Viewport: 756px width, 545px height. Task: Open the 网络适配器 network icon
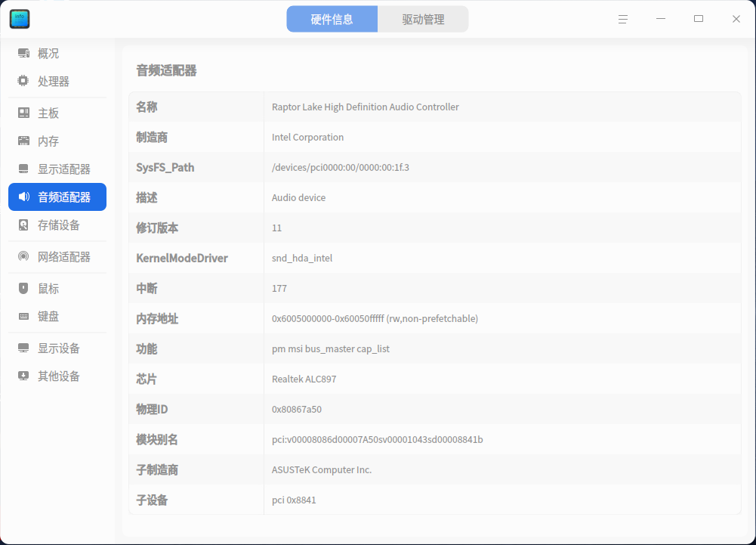tap(23, 257)
